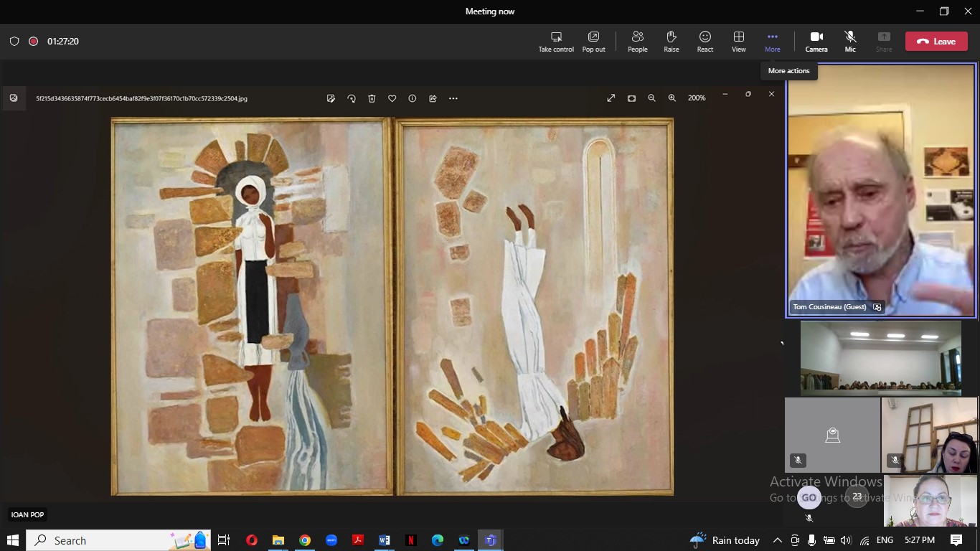Image resolution: width=980 pixels, height=551 pixels.
Task: Click the system tray microphone icon
Action: [x=811, y=540]
